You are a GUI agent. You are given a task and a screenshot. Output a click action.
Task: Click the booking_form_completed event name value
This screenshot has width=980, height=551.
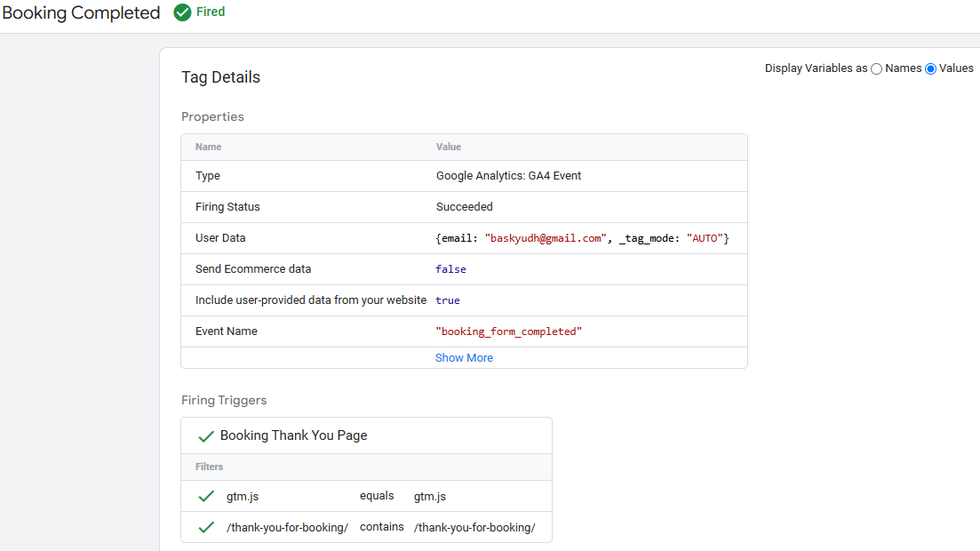(508, 331)
